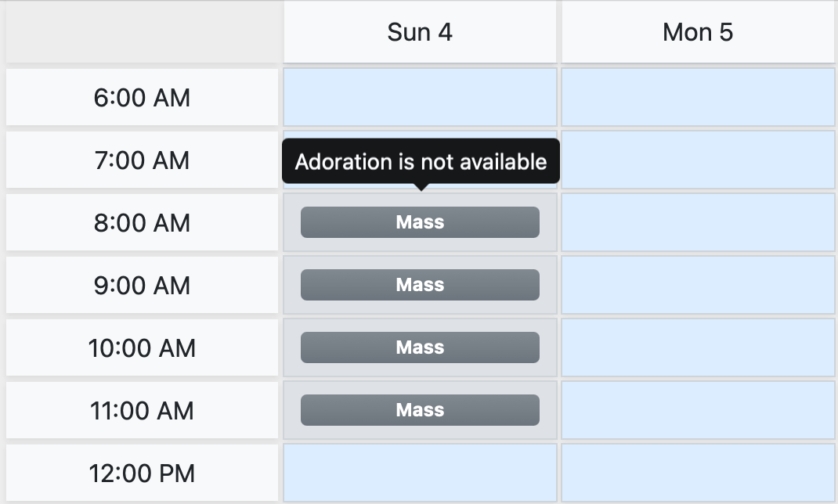Screen dimensions: 838x504
Task: Click the 12:00 PM row label
Action: (142, 473)
